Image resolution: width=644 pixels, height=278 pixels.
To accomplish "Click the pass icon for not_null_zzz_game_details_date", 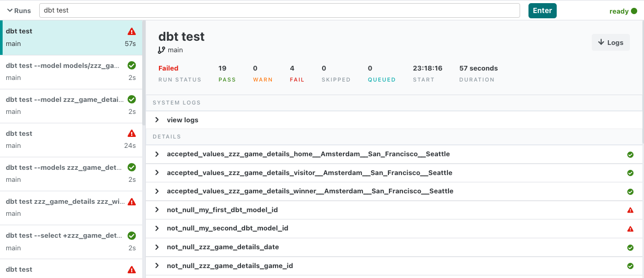I will (x=630, y=247).
